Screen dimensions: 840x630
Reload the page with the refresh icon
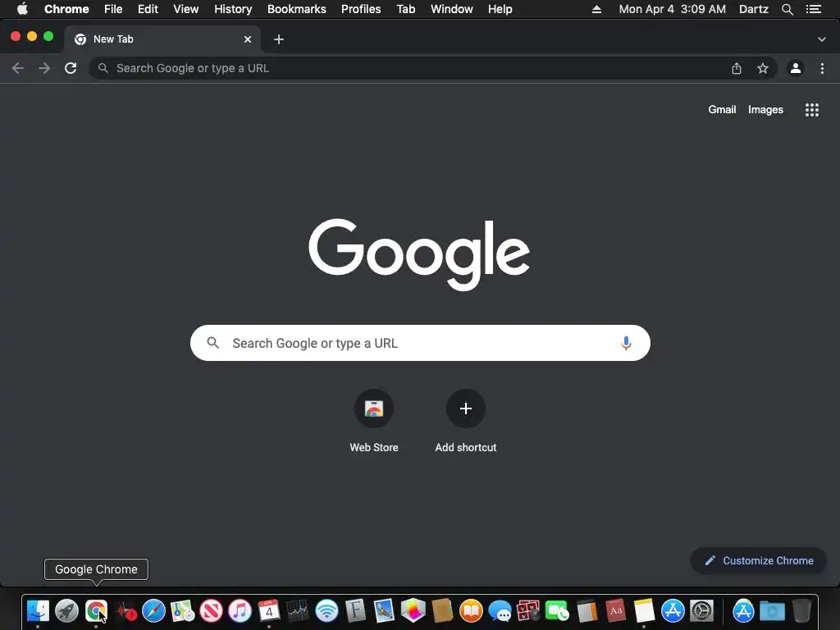[x=71, y=68]
